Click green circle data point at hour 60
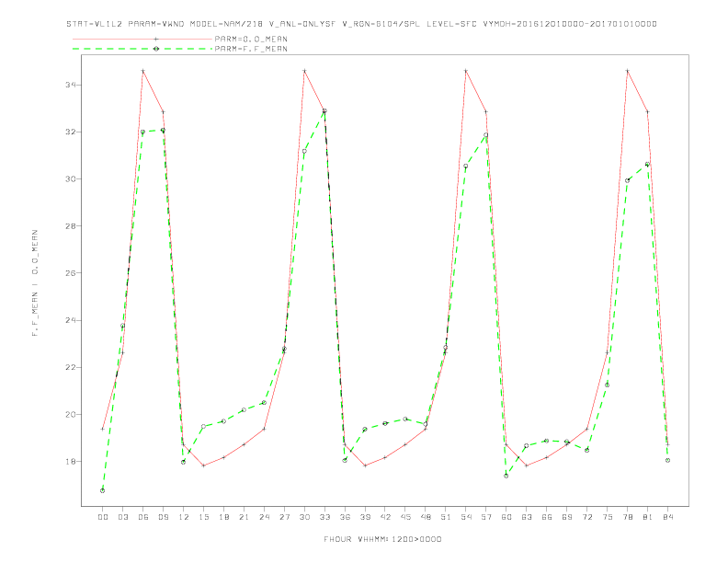This screenshot has height=563, width=728. [x=506, y=476]
